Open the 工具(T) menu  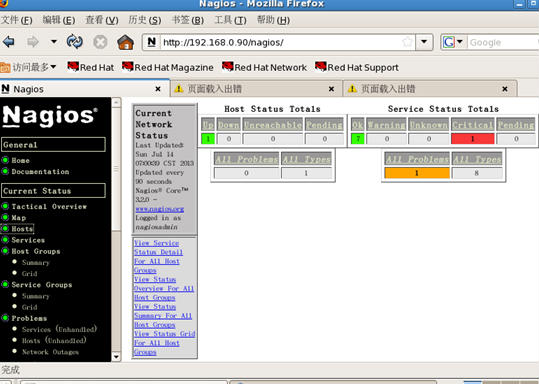click(x=230, y=20)
